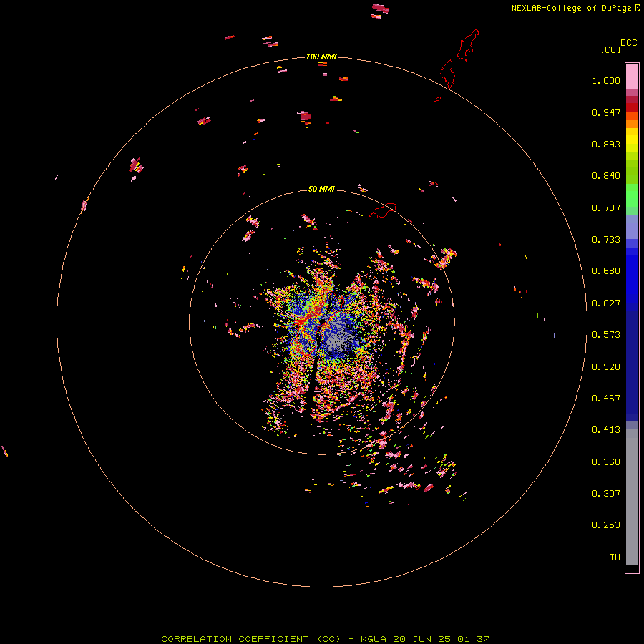Click the Correlation Coefficient KGUA caption
Screen dimensions: 644x644
[x=325, y=639]
